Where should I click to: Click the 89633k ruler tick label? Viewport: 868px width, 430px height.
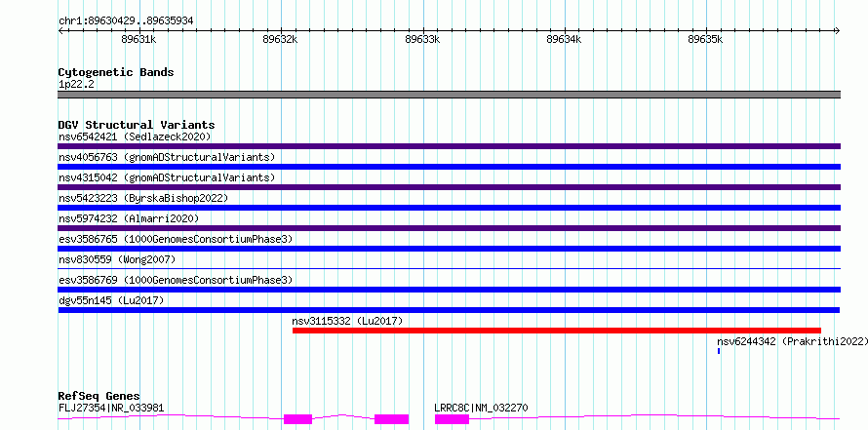[422, 39]
